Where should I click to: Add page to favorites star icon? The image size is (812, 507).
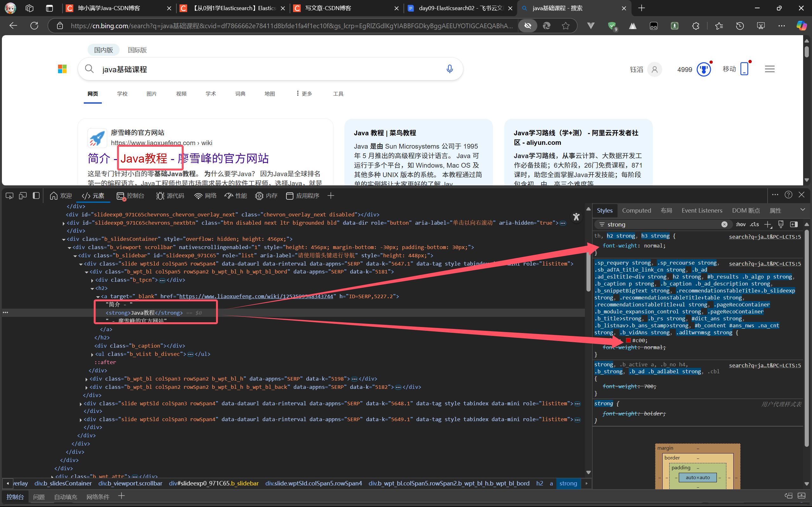pyautogui.click(x=566, y=26)
